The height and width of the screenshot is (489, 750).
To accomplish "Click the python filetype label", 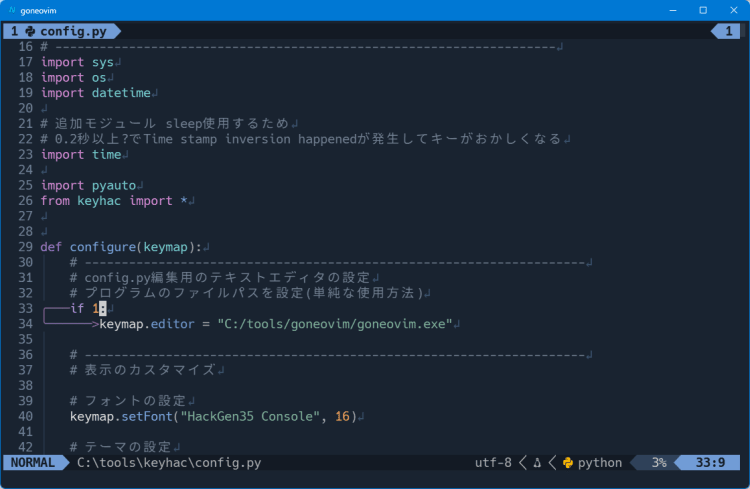I will pyautogui.click(x=600, y=463).
